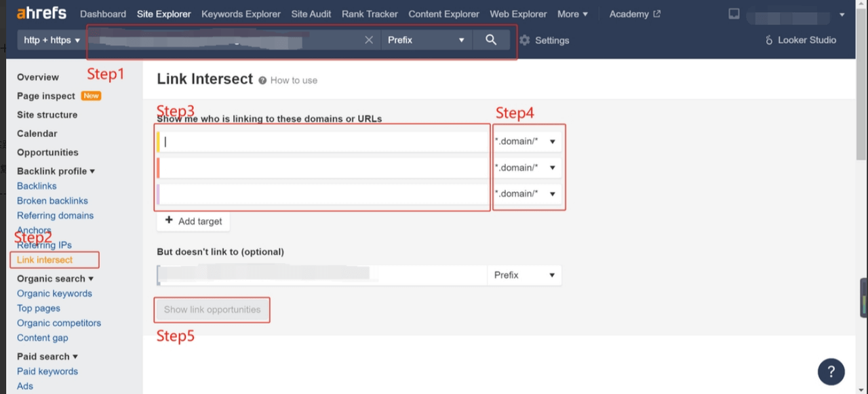Focus the first target input field
The image size is (868, 394).
click(x=323, y=142)
